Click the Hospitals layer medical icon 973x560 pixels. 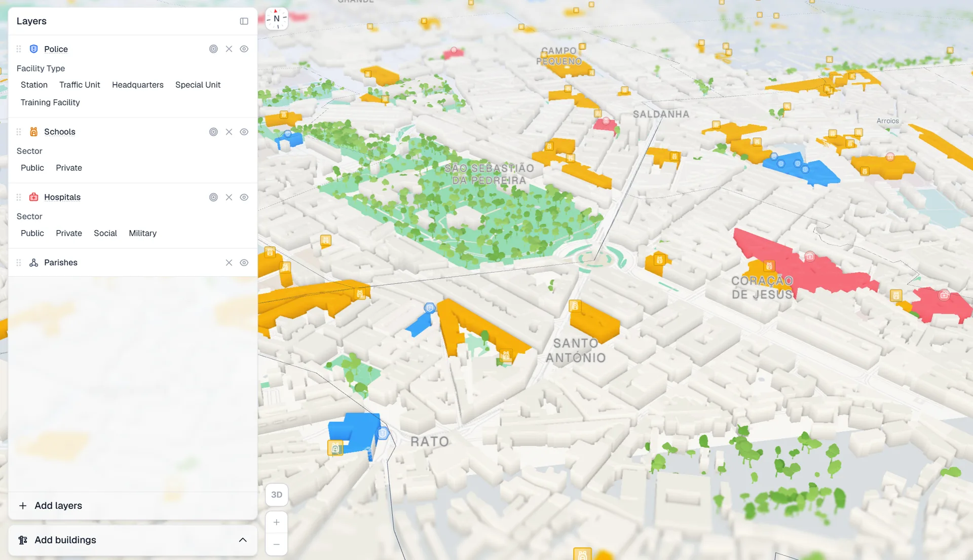click(34, 197)
